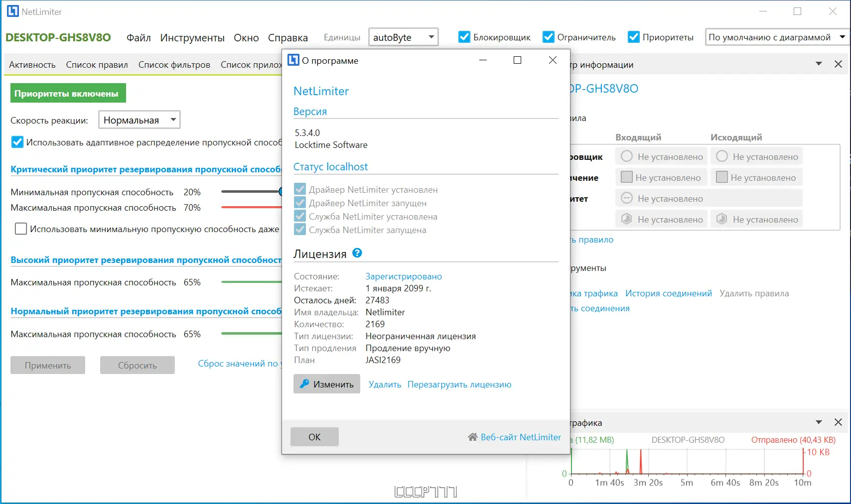
Task: Maximize the About dialog window
Action: click(x=517, y=60)
